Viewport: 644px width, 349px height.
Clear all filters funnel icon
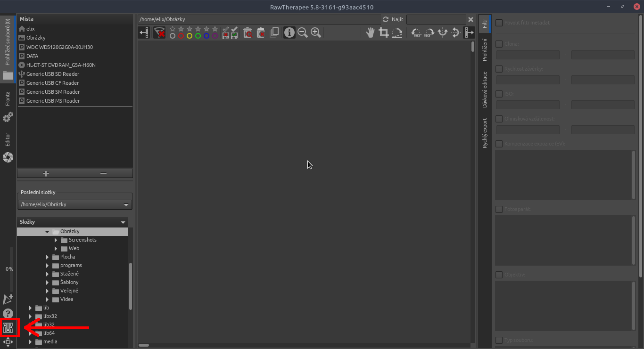point(159,32)
